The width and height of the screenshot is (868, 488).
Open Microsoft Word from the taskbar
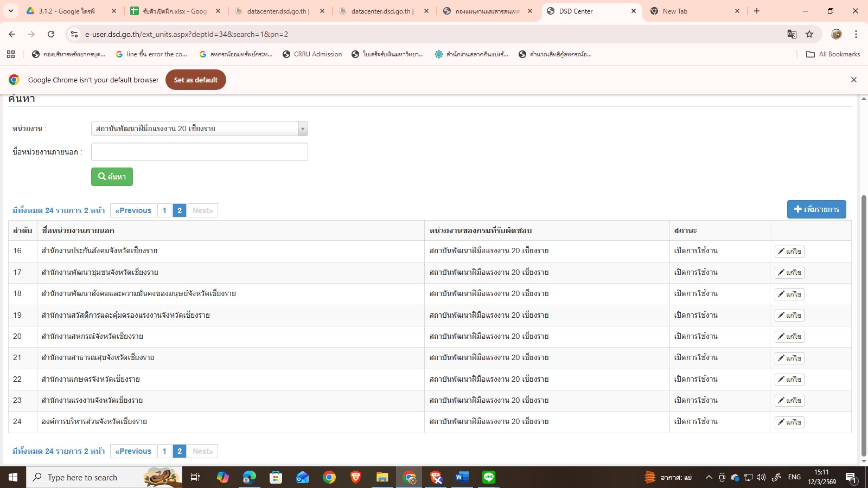(462, 477)
